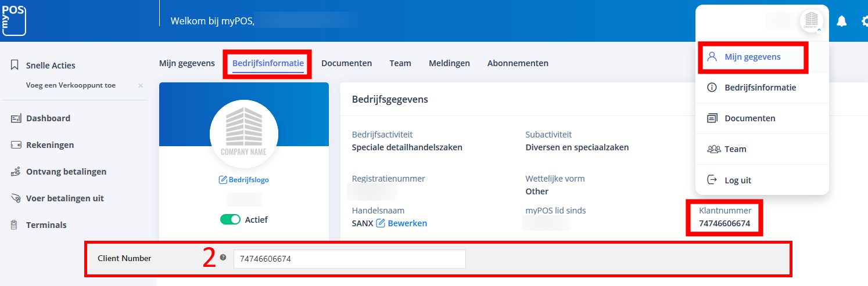Click the Snelle Acties bookmark icon
Image resolution: width=868 pixels, height=286 pixels.
click(x=15, y=66)
